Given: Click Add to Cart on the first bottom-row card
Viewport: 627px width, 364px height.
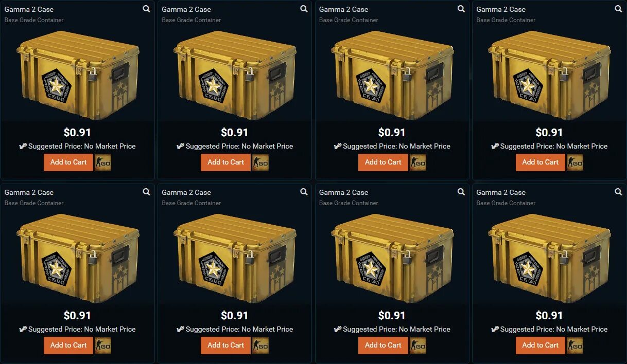Looking at the screenshot, I should (x=68, y=345).
